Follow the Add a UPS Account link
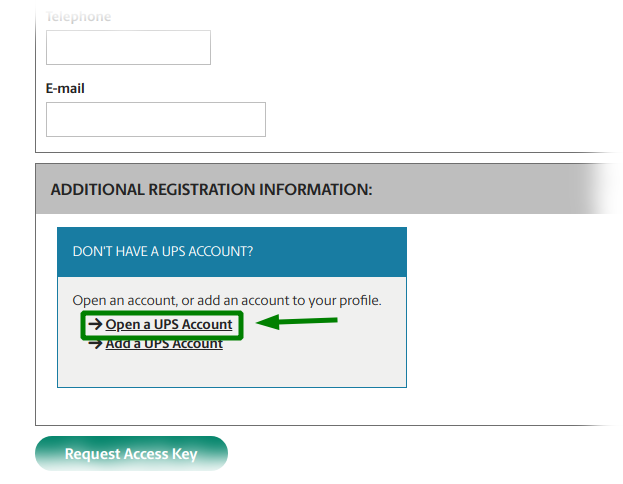623x484 pixels. pos(164,344)
